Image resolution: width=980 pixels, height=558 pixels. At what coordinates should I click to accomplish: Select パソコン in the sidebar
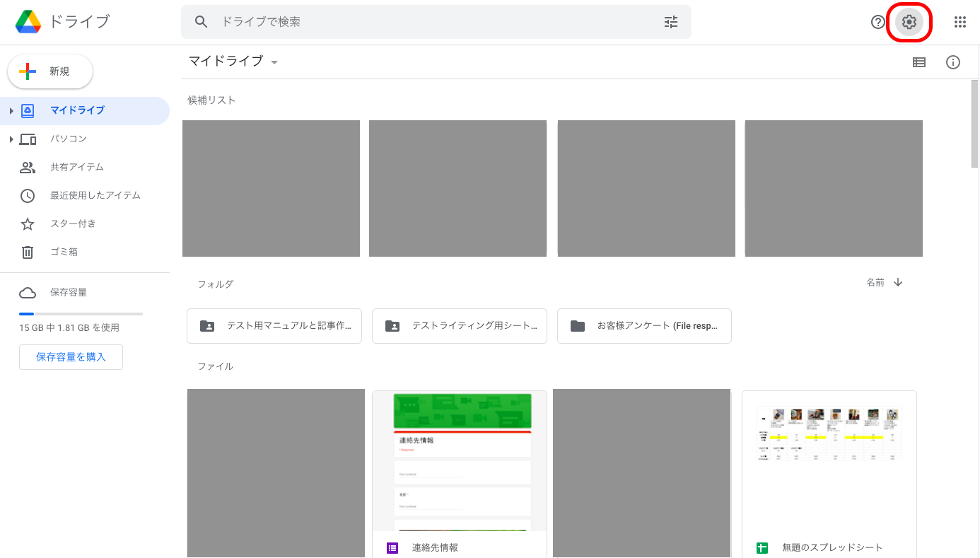click(x=85, y=139)
